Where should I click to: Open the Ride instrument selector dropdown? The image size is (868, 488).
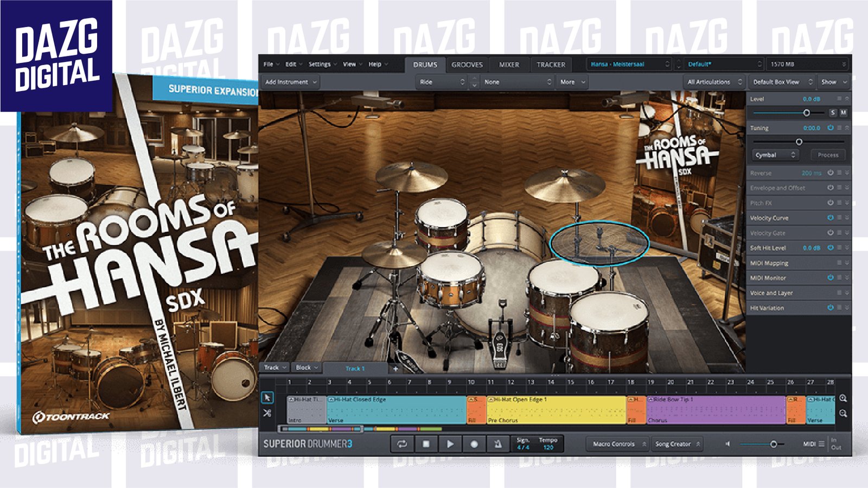click(441, 82)
